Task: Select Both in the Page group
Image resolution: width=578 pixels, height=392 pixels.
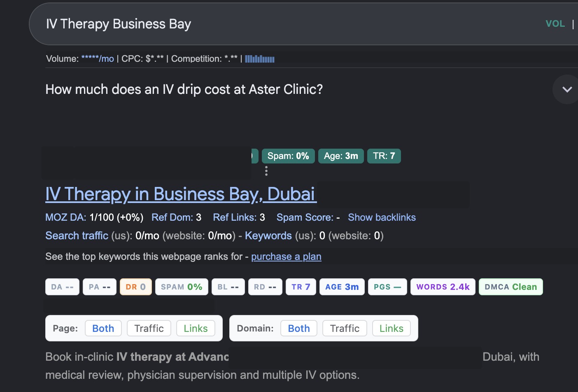Action: [x=103, y=328]
